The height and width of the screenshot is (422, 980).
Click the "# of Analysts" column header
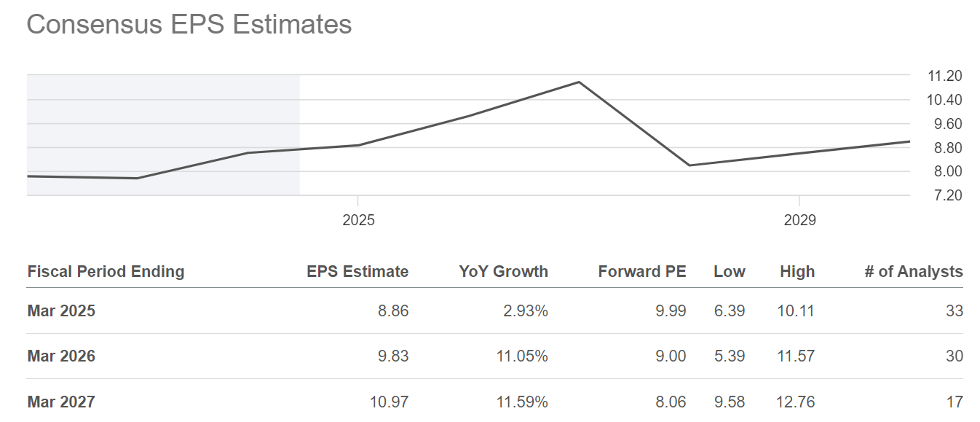click(913, 272)
